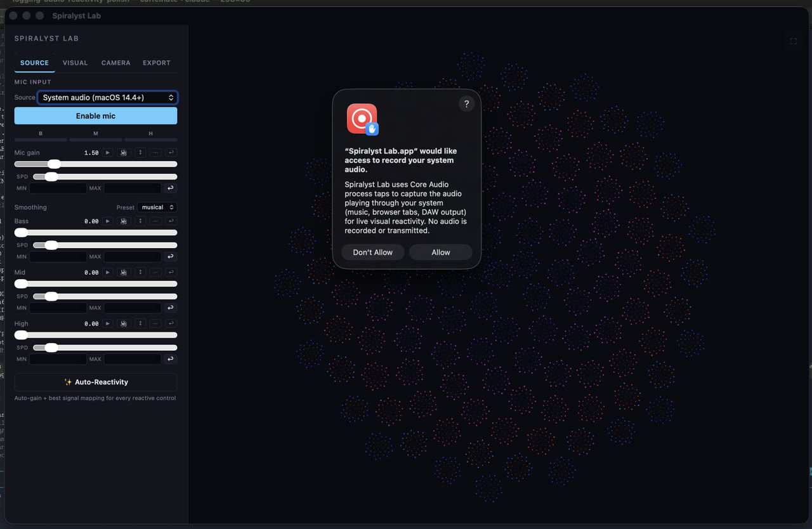This screenshot has width=812, height=529.
Task: Click the return-arrow reset icon beside High value
Action: (171, 324)
